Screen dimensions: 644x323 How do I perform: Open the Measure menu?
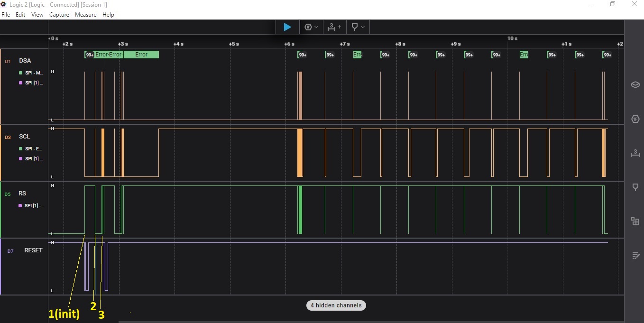[x=85, y=15]
